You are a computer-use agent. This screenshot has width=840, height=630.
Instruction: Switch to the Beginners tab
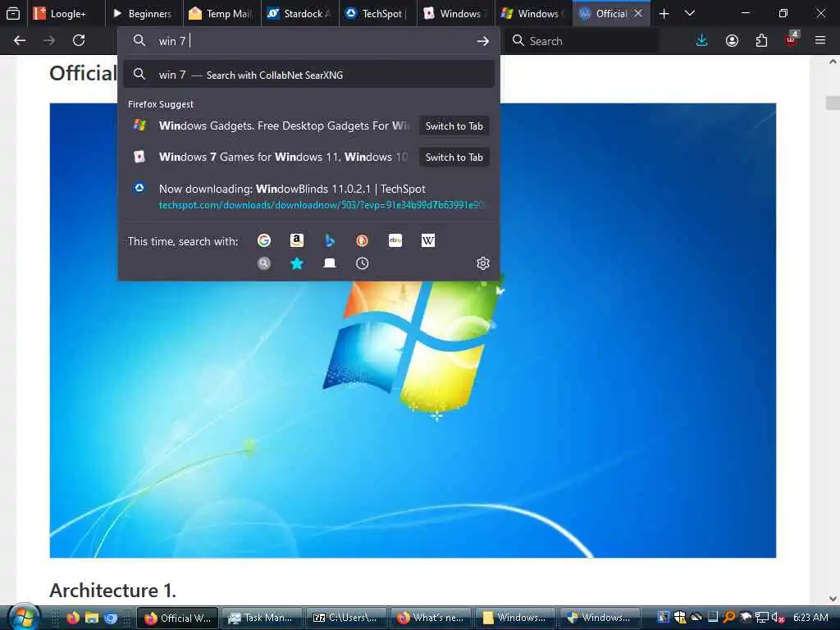click(144, 13)
